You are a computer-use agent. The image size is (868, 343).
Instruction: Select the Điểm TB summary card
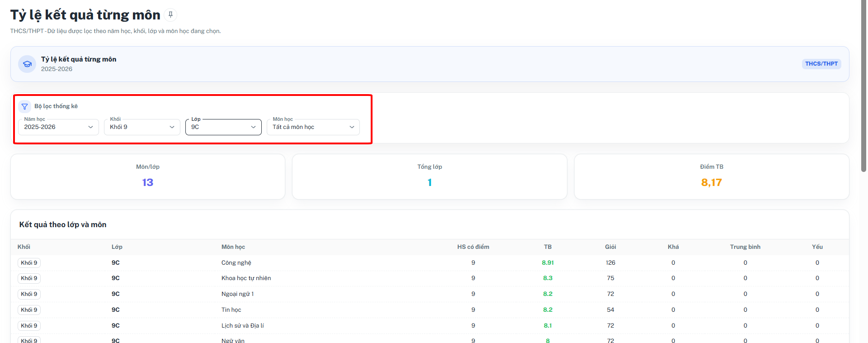click(712, 176)
